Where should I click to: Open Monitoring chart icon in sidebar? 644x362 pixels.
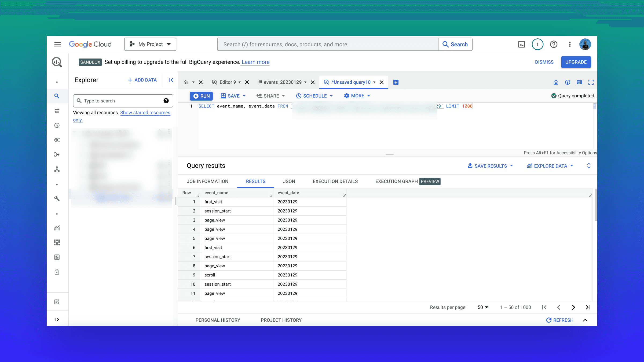[57, 228]
